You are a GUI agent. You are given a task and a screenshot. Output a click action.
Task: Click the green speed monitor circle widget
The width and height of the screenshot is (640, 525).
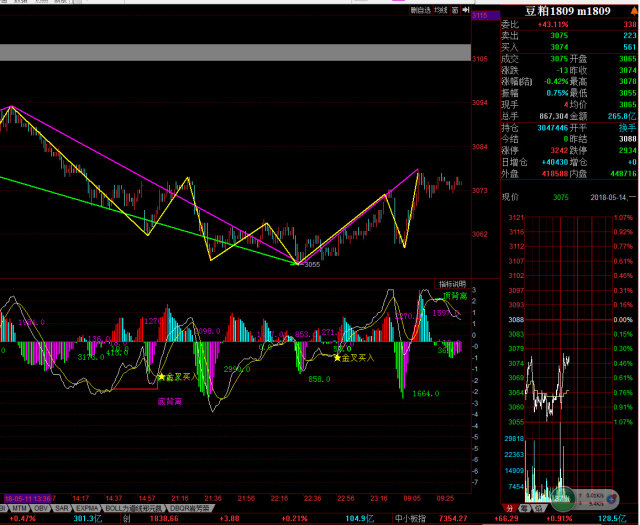[565, 496]
